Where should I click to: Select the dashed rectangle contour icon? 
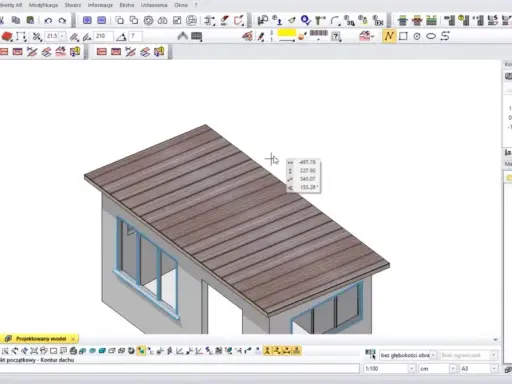click(21, 36)
